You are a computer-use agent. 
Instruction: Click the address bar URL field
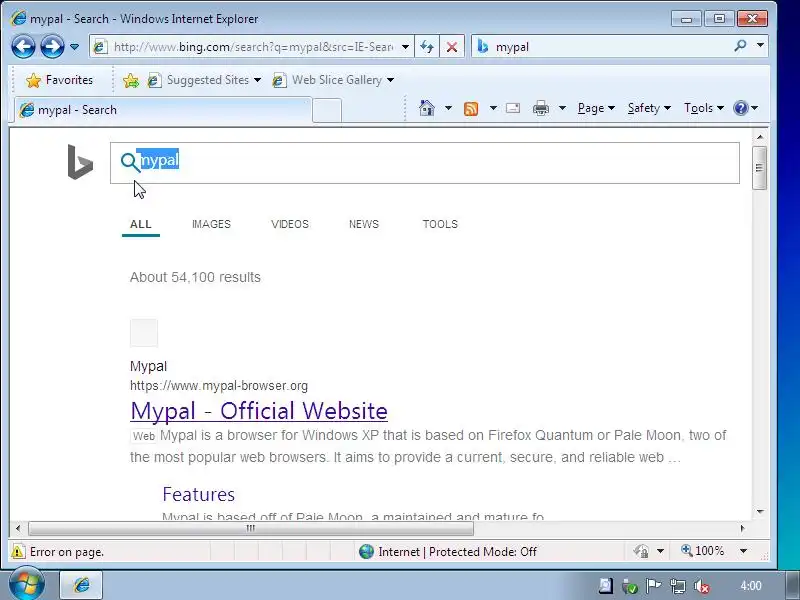click(253, 47)
